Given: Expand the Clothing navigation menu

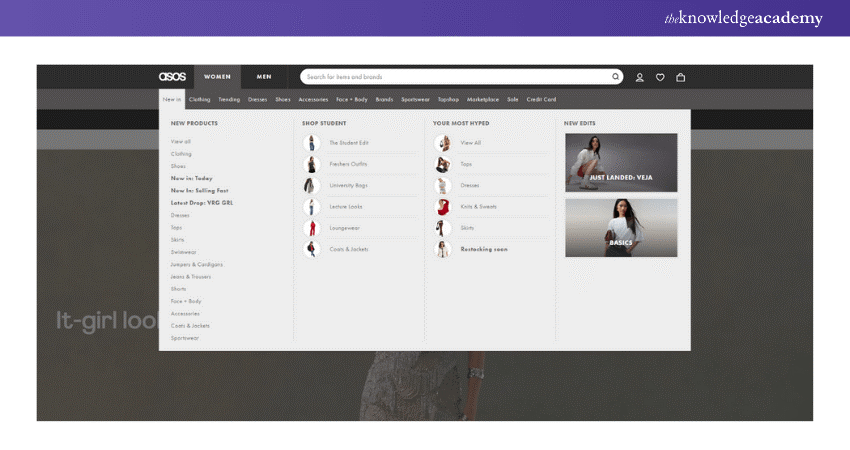Looking at the screenshot, I should pyautogui.click(x=200, y=99).
